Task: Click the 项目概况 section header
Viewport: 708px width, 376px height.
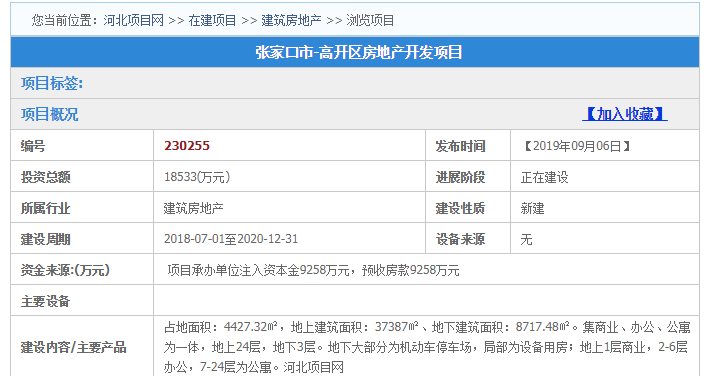Action: point(49,114)
